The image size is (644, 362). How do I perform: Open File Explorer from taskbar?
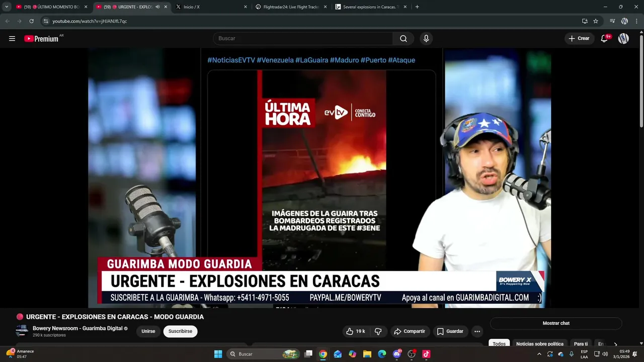point(367,354)
